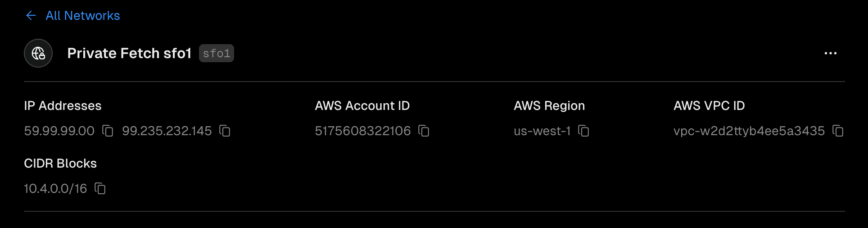Image resolution: width=868 pixels, height=228 pixels.
Task: Select the 59.99.99.00 address text
Action: (x=59, y=131)
